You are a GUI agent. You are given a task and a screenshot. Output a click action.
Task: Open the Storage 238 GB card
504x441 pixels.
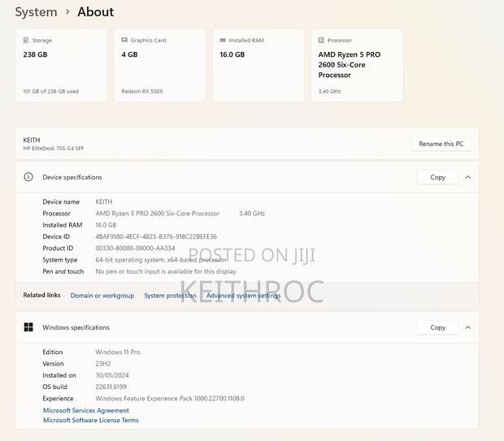(62, 66)
